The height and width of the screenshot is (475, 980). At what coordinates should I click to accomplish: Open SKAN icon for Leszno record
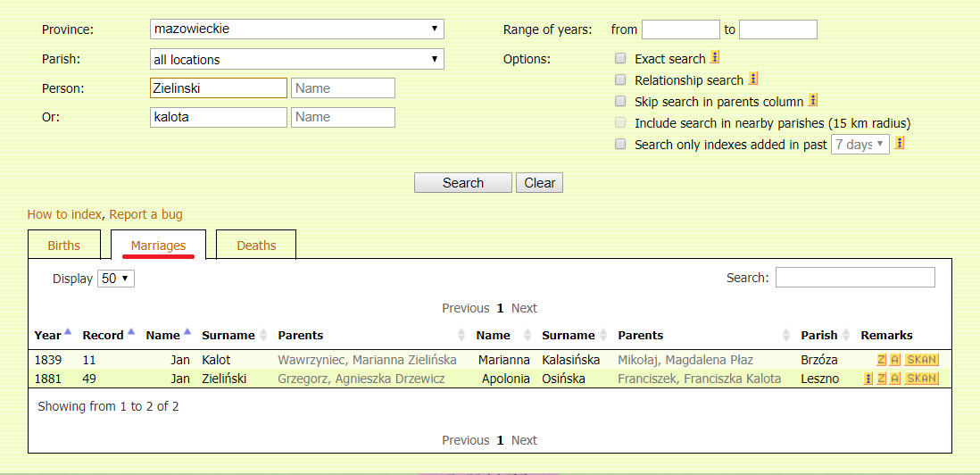921,379
